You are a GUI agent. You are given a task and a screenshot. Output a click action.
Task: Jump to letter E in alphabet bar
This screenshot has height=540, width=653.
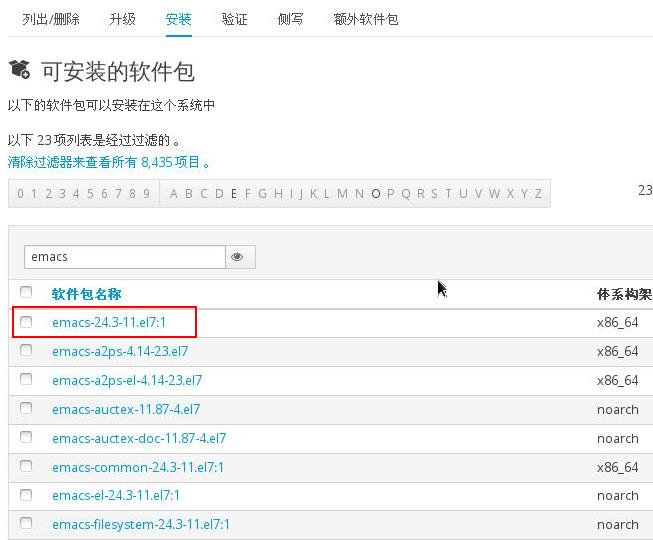pos(234,194)
